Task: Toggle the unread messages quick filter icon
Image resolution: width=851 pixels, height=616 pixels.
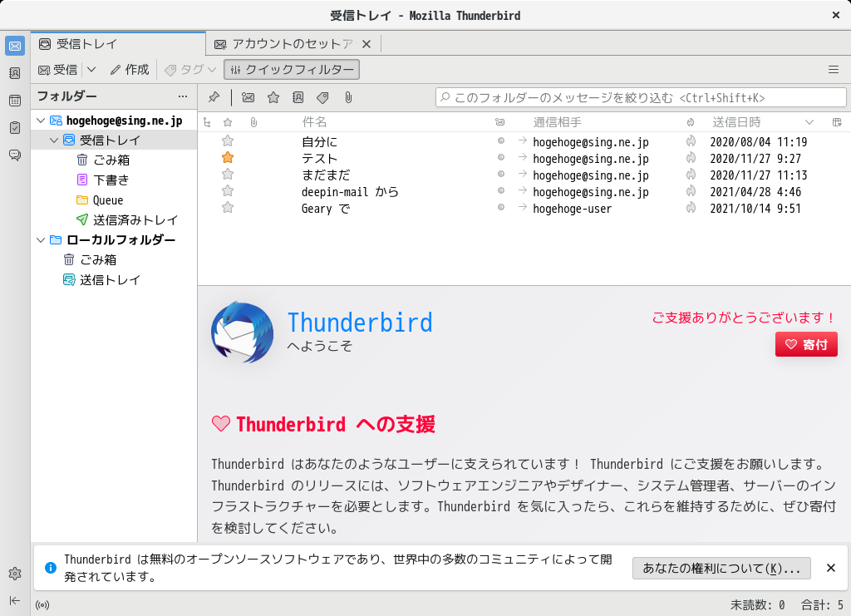Action: click(x=248, y=98)
